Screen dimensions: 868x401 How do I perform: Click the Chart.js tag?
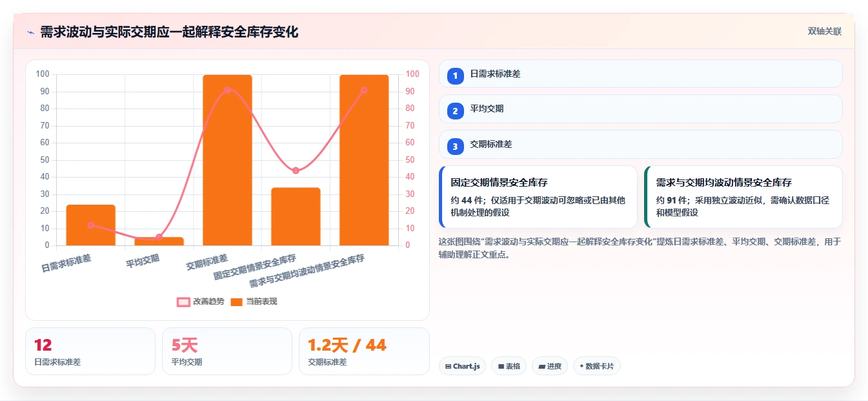tap(462, 366)
